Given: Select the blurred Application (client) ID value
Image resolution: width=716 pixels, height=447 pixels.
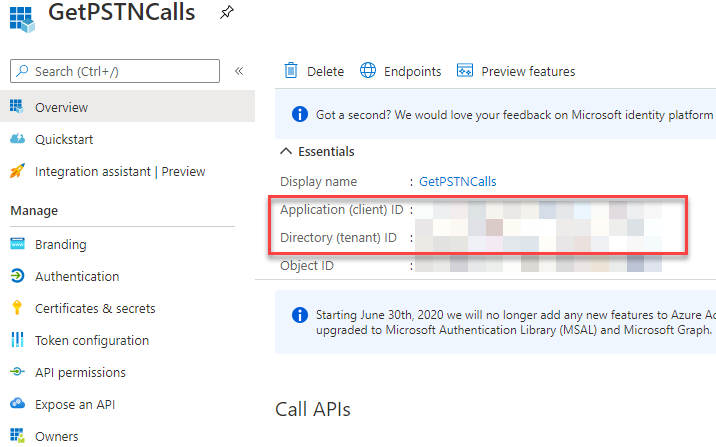Looking at the screenshot, I should pos(538,210).
